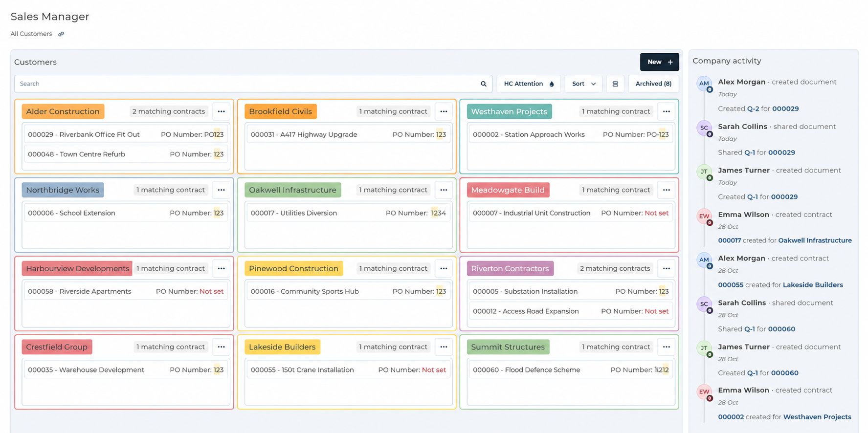Open the Oakwell Infrastructure customer tag

(292, 190)
